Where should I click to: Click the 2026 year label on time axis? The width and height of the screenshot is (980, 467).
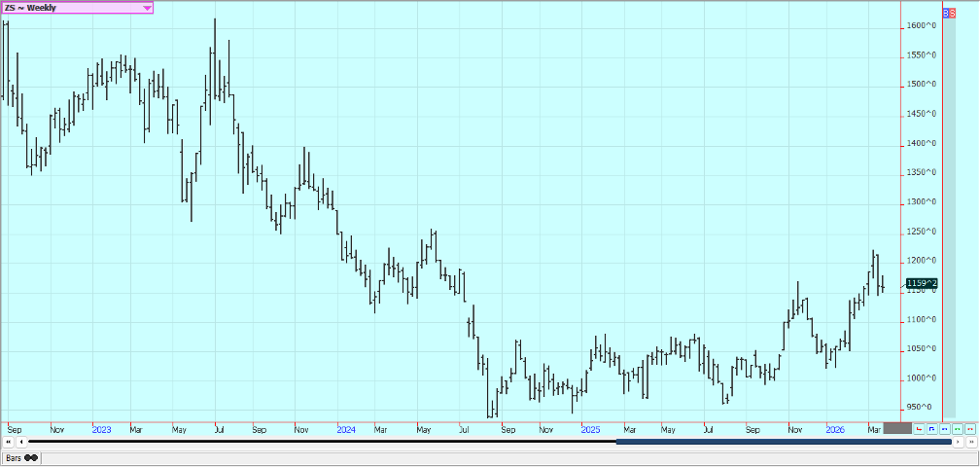pyautogui.click(x=834, y=428)
